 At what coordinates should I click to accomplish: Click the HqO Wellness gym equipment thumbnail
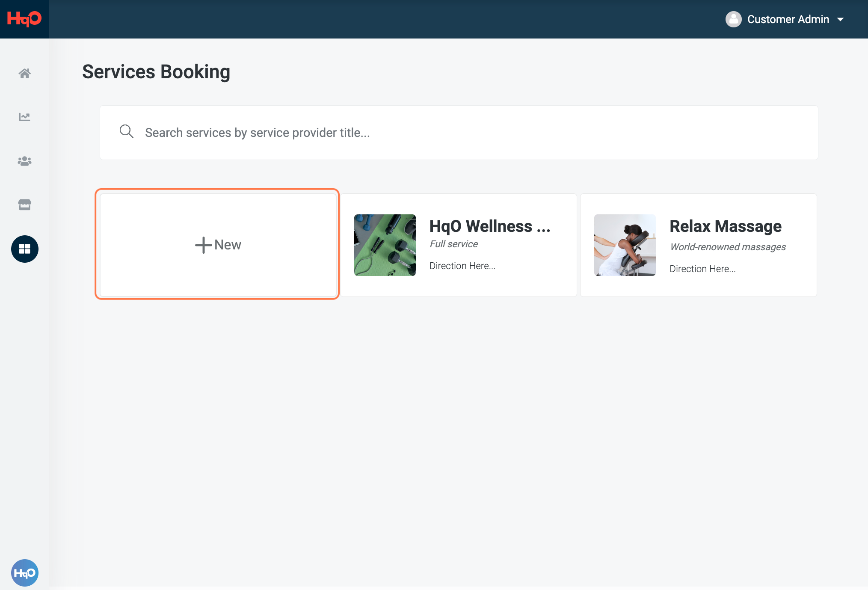pyautogui.click(x=385, y=245)
